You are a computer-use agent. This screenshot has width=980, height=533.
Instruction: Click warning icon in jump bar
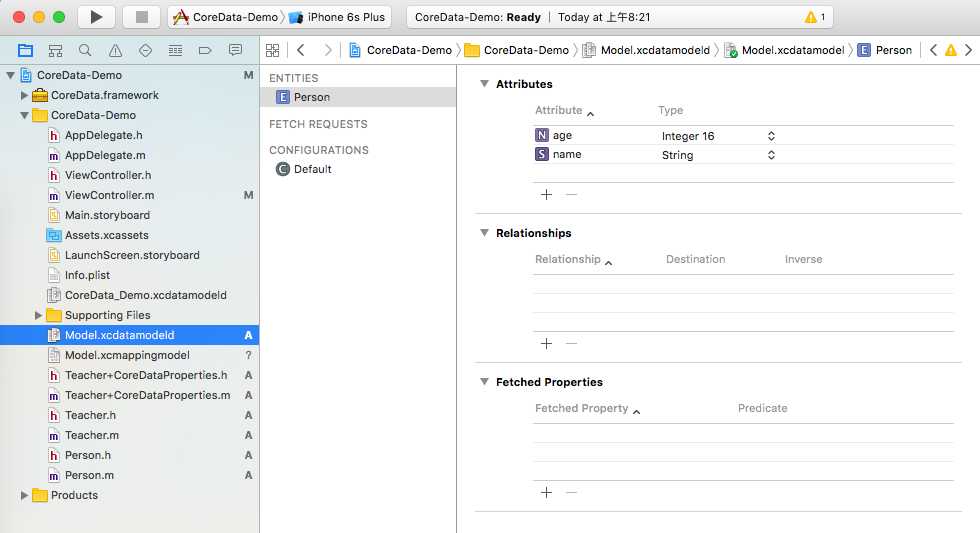click(x=951, y=51)
